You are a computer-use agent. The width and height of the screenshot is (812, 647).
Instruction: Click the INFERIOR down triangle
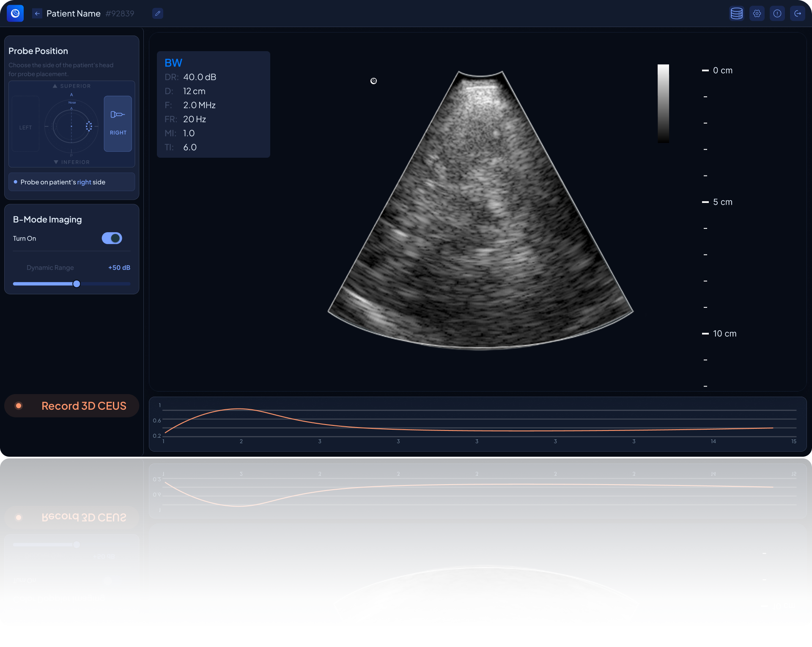[x=56, y=162]
